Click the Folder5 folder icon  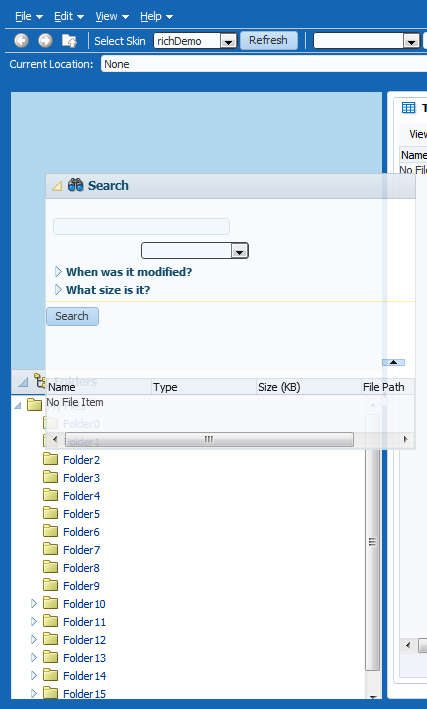pos(50,513)
